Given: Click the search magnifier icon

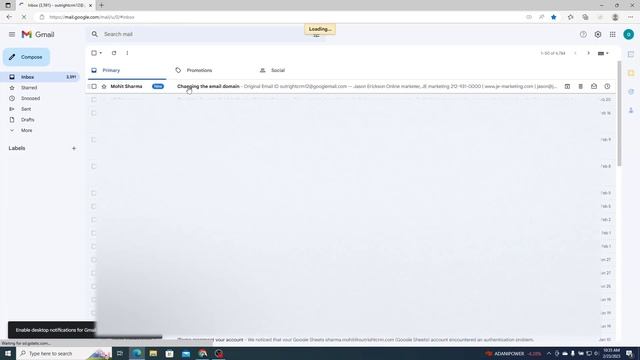Looking at the screenshot, I should coord(95,34).
